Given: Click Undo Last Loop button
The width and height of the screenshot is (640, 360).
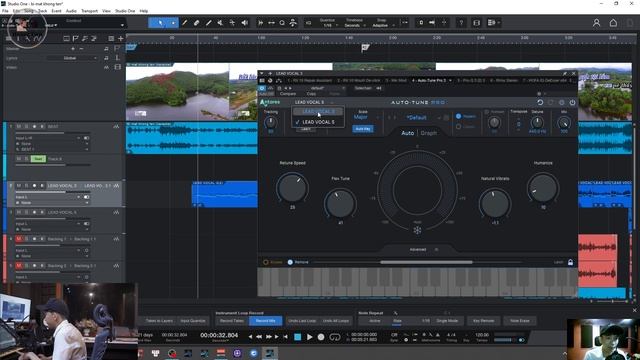Looking at the screenshot, I should click(302, 321).
